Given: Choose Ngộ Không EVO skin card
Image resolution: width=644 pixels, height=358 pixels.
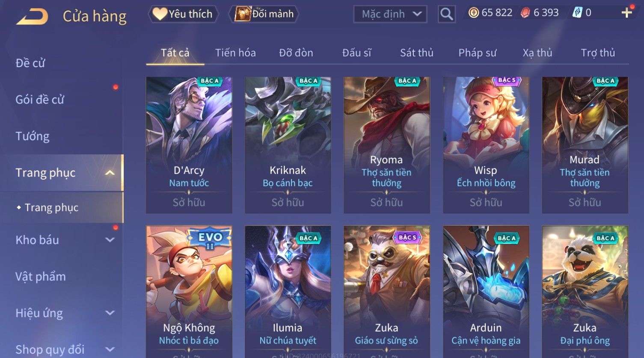Looking at the screenshot, I should (x=189, y=292).
